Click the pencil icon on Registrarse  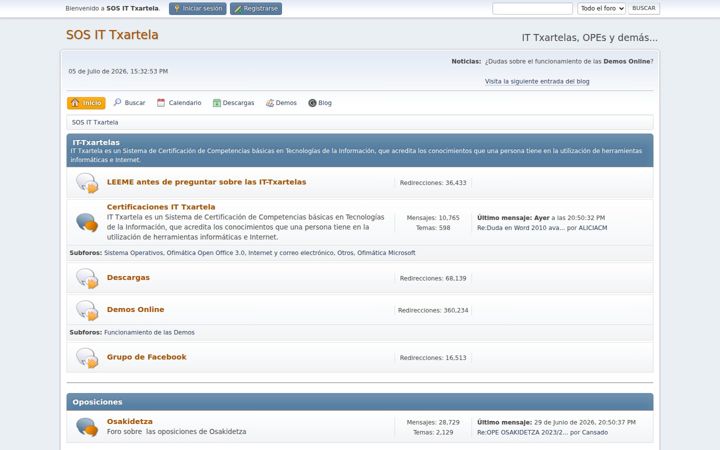coord(237,9)
